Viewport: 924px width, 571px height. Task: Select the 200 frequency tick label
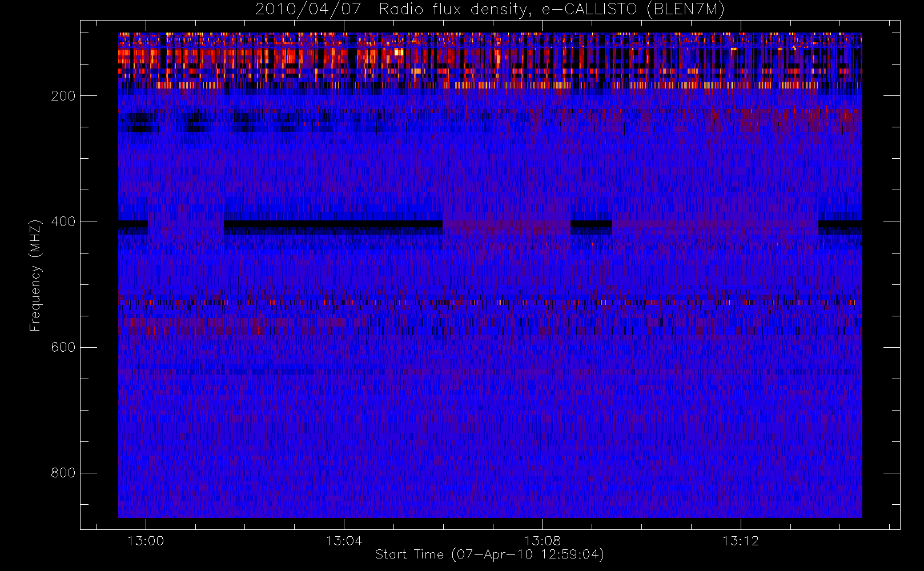point(63,96)
